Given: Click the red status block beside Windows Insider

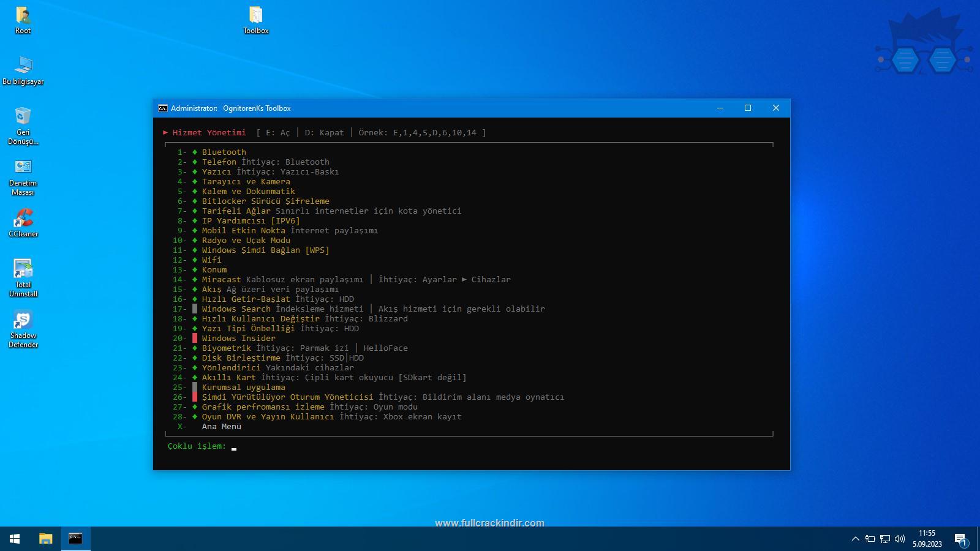Looking at the screenshot, I should (195, 338).
